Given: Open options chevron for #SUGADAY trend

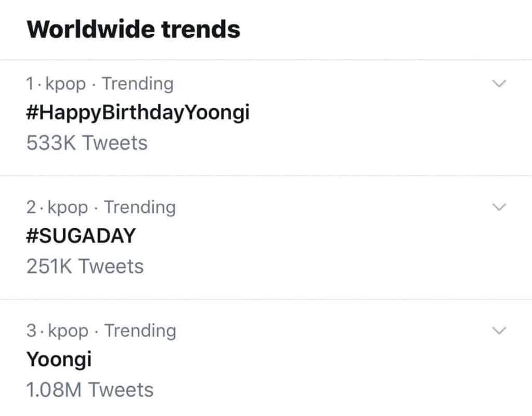Looking at the screenshot, I should pos(498,207).
